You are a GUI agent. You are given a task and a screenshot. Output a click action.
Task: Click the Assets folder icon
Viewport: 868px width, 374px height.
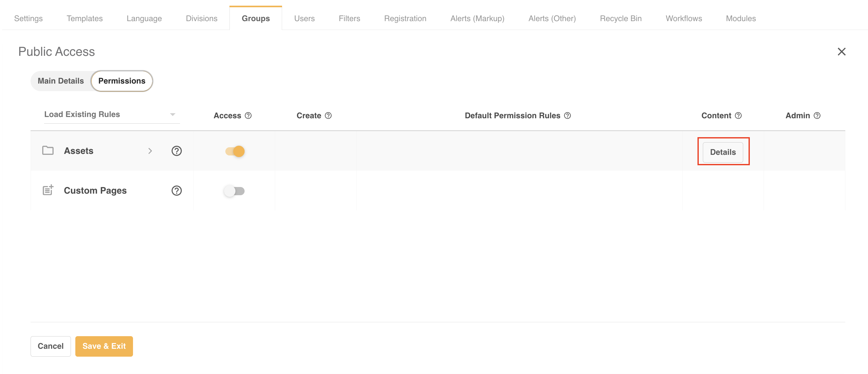coord(48,150)
